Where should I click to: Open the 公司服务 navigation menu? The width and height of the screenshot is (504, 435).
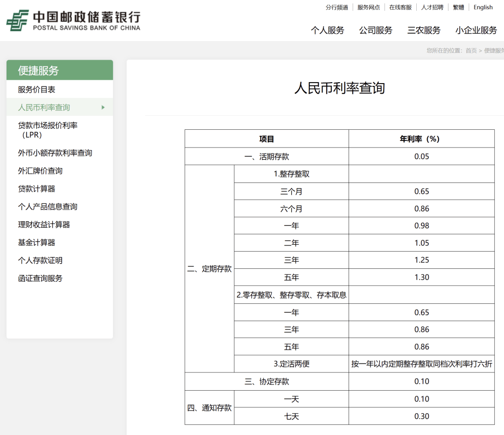[x=376, y=30]
